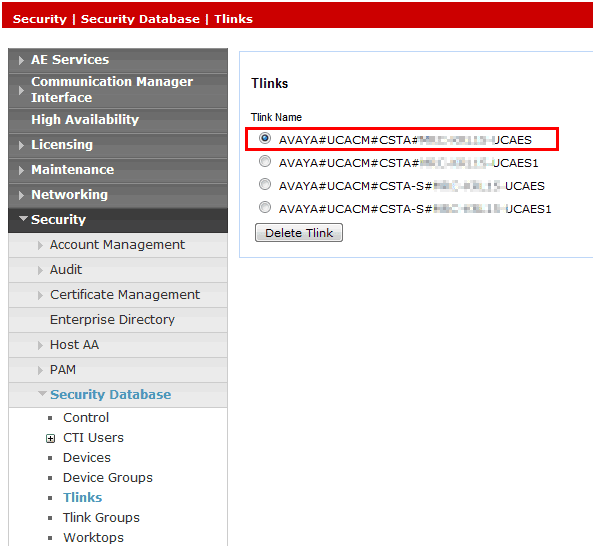Click arrow icon beside Host AA
593x546 pixels.
point(40,345)
